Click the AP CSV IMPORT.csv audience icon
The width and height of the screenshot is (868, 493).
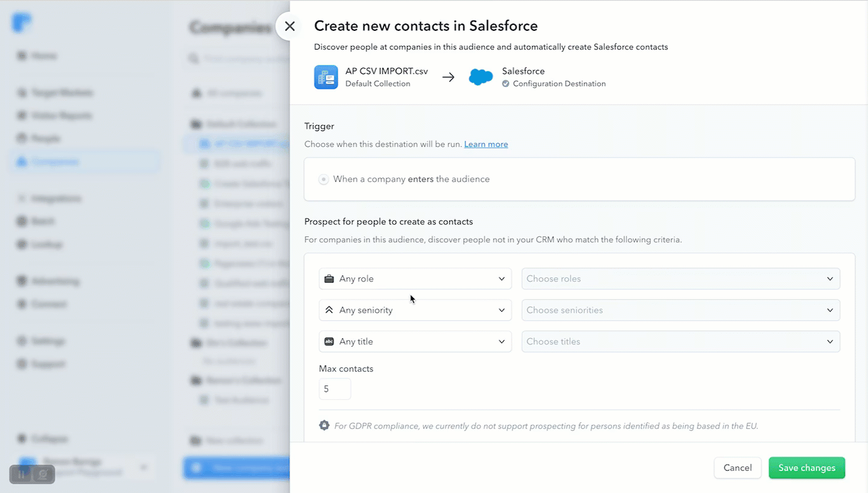[326, 77]
